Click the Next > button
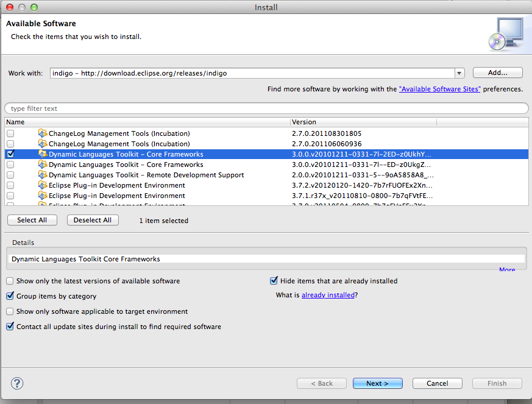Image resolution: width=532 pixels, height=404 pixels. [x=378, y=383]
